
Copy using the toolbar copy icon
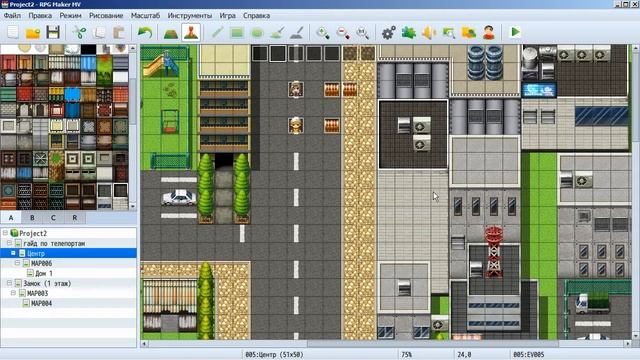[x=99, y=32]
